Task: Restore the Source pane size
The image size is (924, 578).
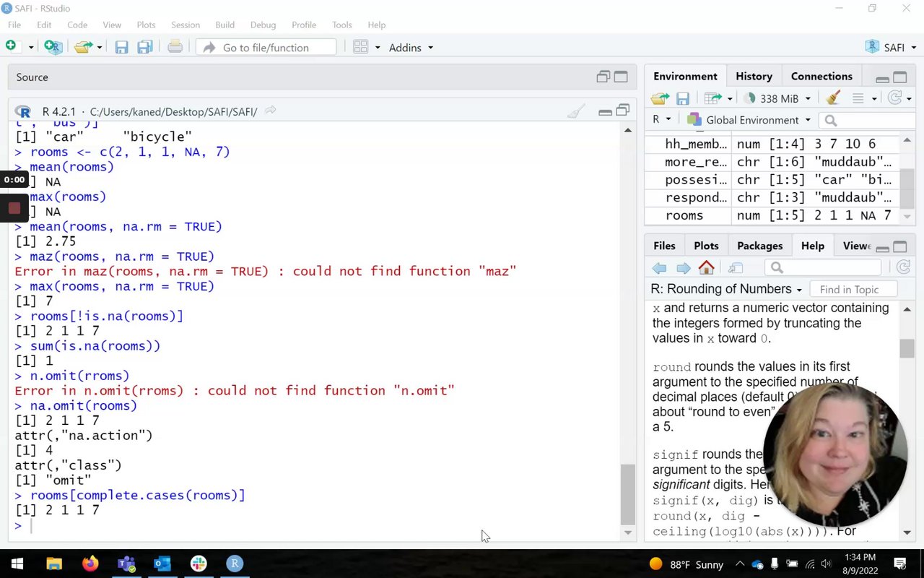Action: (603, 77)
